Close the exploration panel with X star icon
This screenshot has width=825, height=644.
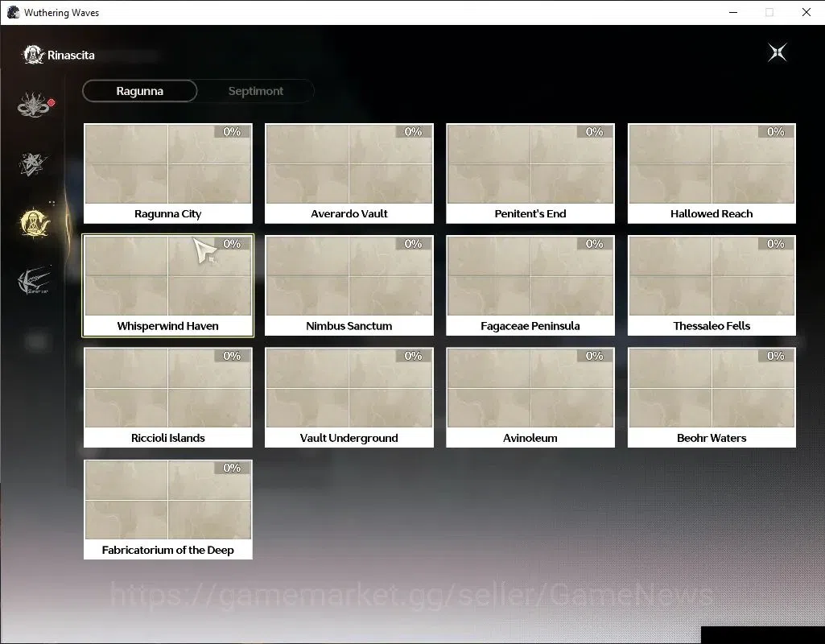pos(778,52)
